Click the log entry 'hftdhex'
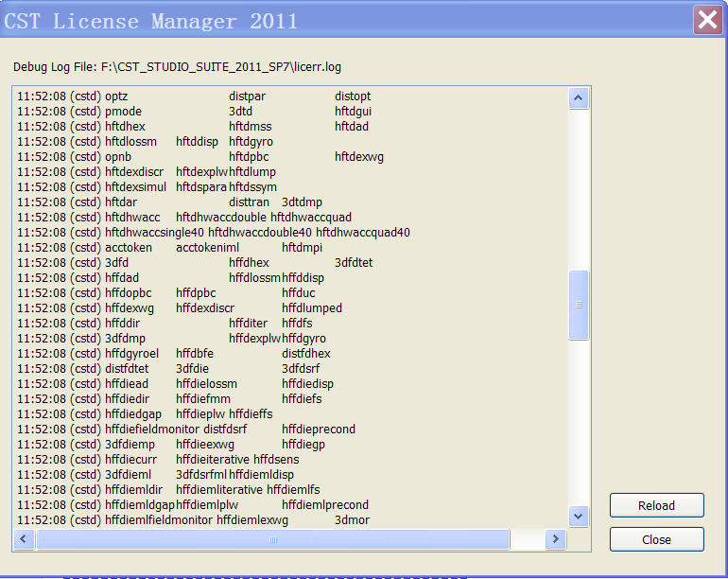Viewport: 728px width, 579px height. [x=125, y=127]
